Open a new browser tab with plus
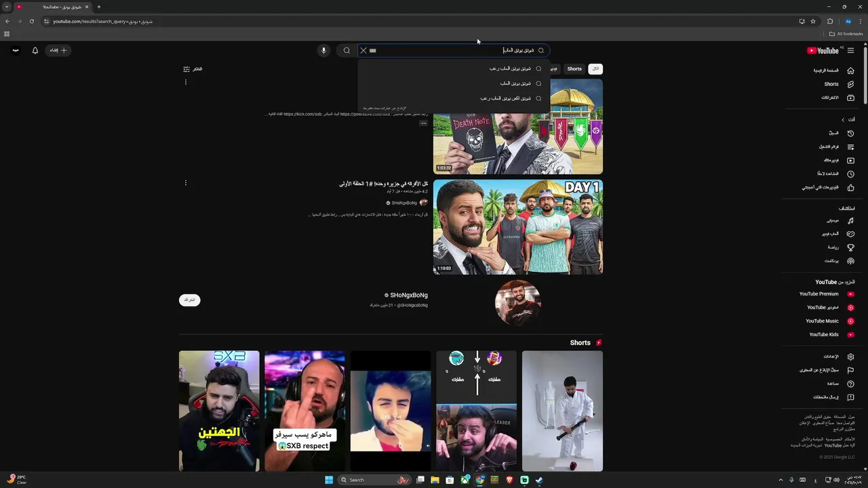This screenshot has height=488, width=868. click(x=99, y=7)
